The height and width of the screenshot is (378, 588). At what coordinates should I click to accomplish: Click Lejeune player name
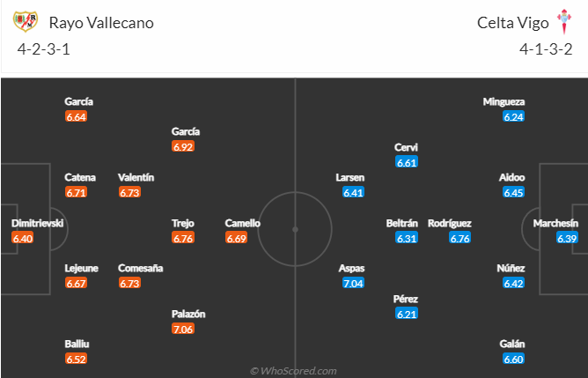click(81, 268)
